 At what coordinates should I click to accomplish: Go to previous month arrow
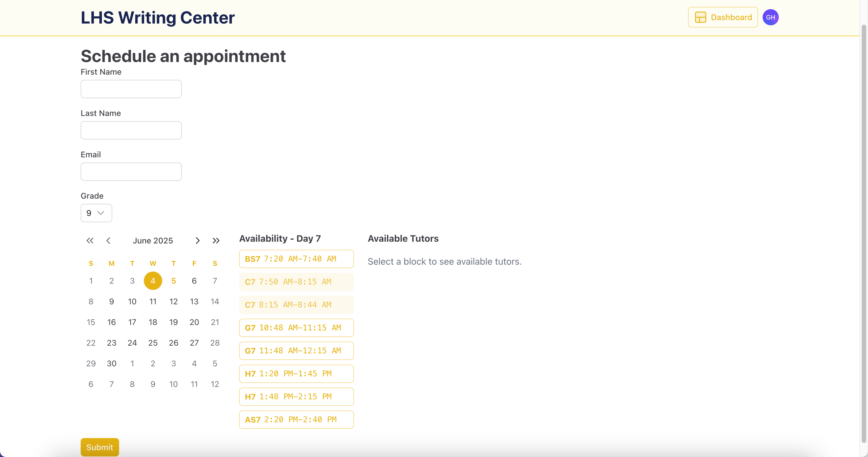(x=108, y=241)
